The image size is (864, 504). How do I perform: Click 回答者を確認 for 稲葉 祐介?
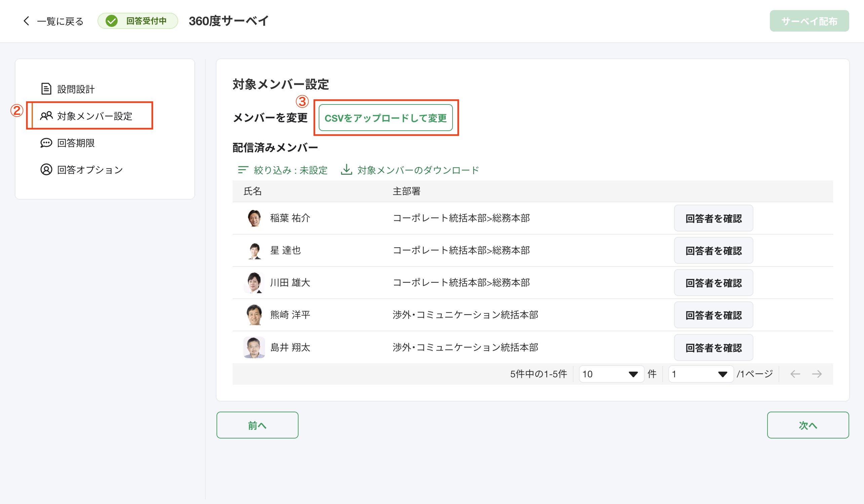[713, 218]
